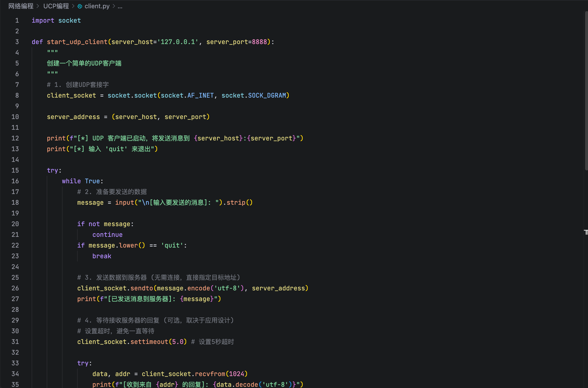Viewport: 588px width, 388px height.
Task: Click the chevron after UCP编程 breadcrumb
Action: (73, 6)
